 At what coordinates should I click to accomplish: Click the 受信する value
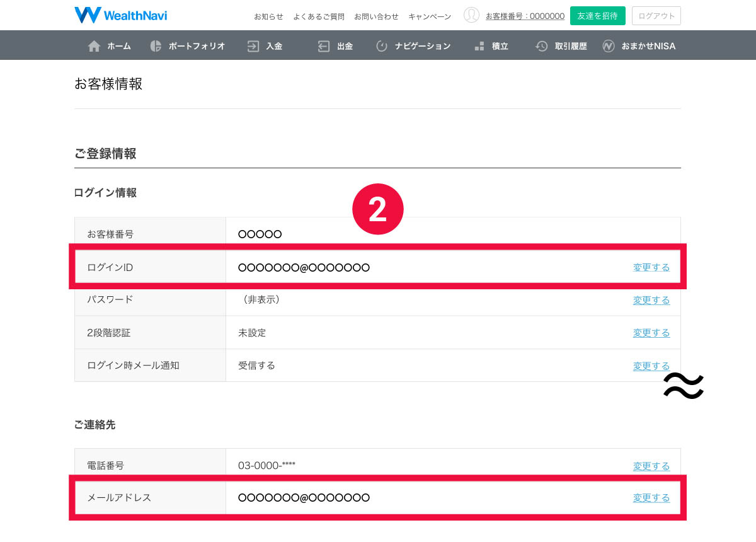256,366
